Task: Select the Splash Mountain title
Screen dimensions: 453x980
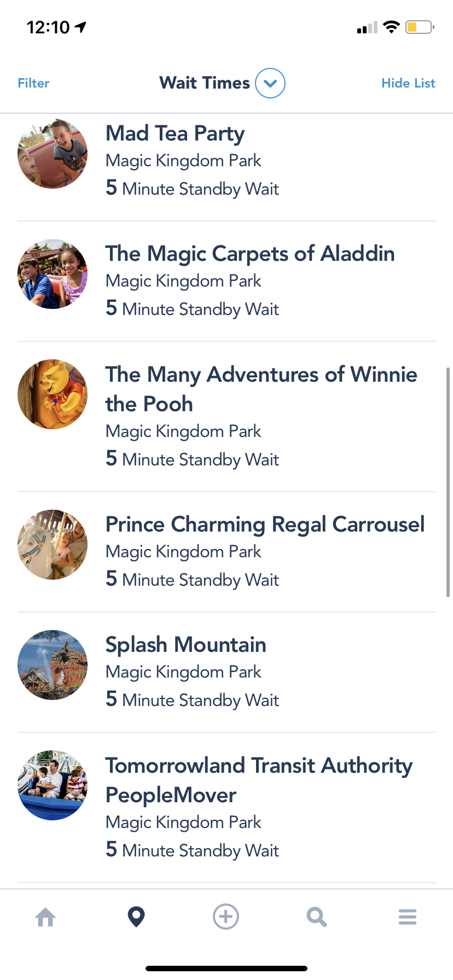Action: click(186, 645)
